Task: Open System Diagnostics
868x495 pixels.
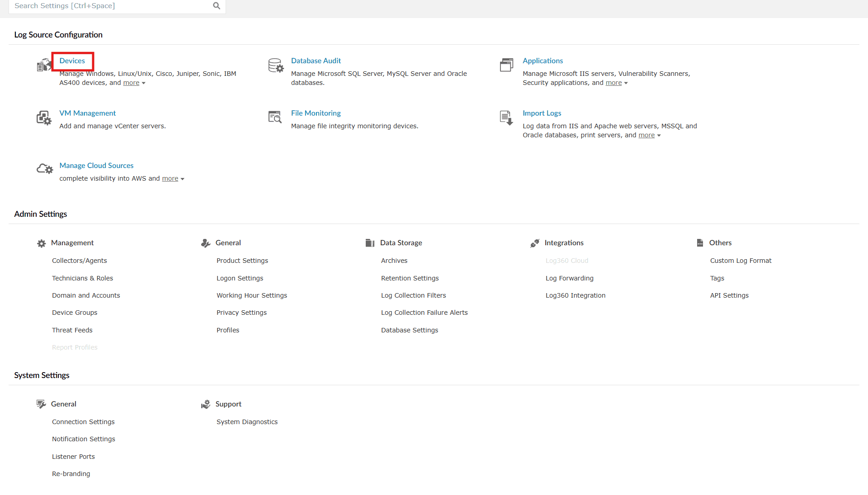Action: click(x=247, y=421)
